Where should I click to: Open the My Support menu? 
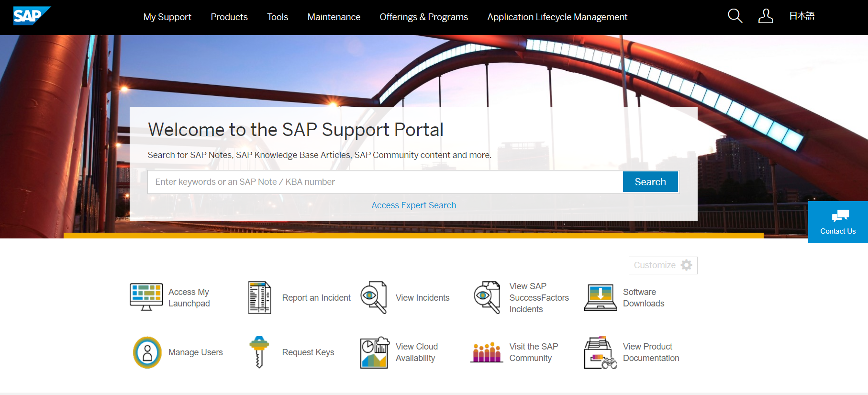click(x=167, y=17)
